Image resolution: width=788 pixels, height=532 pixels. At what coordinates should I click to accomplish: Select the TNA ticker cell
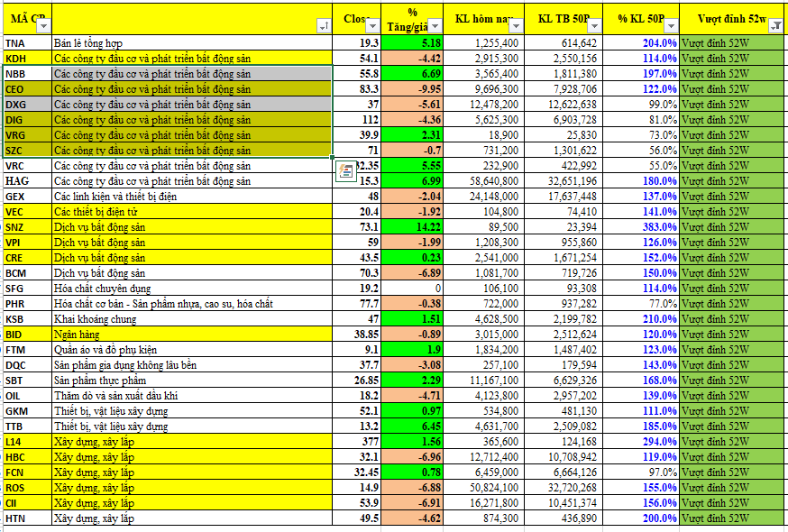[25, 42]
